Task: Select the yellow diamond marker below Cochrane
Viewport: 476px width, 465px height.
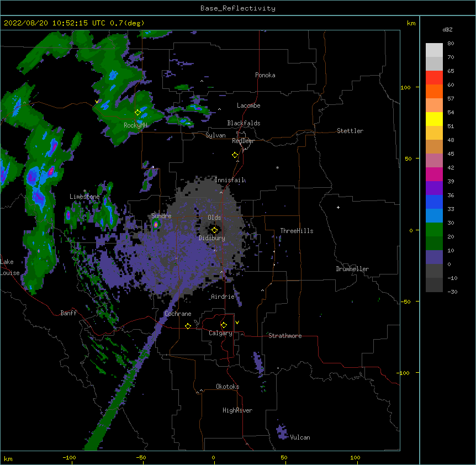Action: (188, 326)
